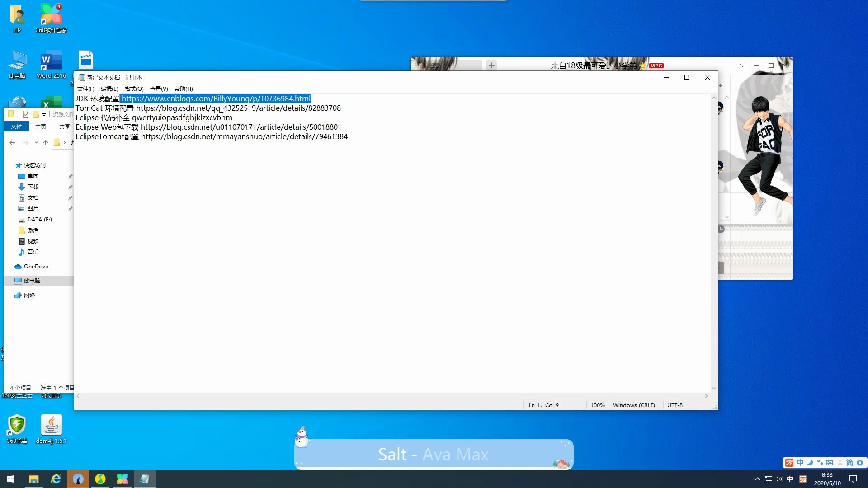
Task: Toggle IME Chinese/English mode in floating toolbar
Action: tap(800, 463)
